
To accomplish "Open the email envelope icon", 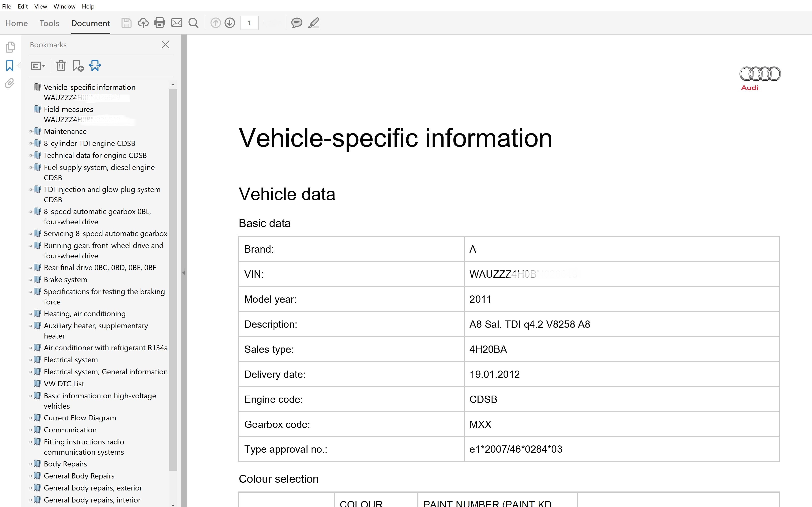I will point(177,23).
